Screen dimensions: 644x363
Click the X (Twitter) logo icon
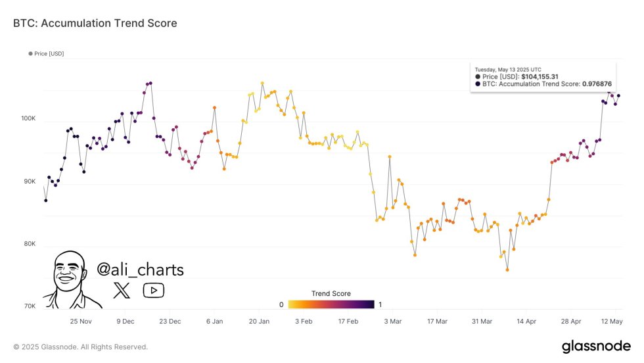pos(122,290)
